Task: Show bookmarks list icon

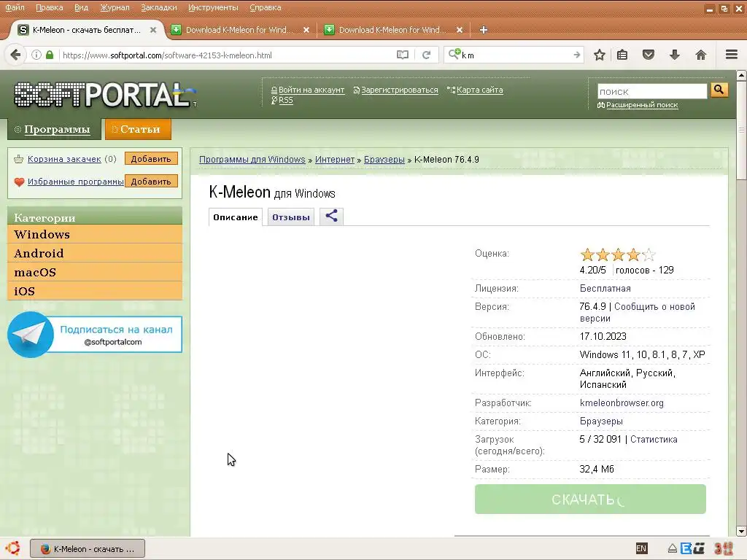Action: 622,55
